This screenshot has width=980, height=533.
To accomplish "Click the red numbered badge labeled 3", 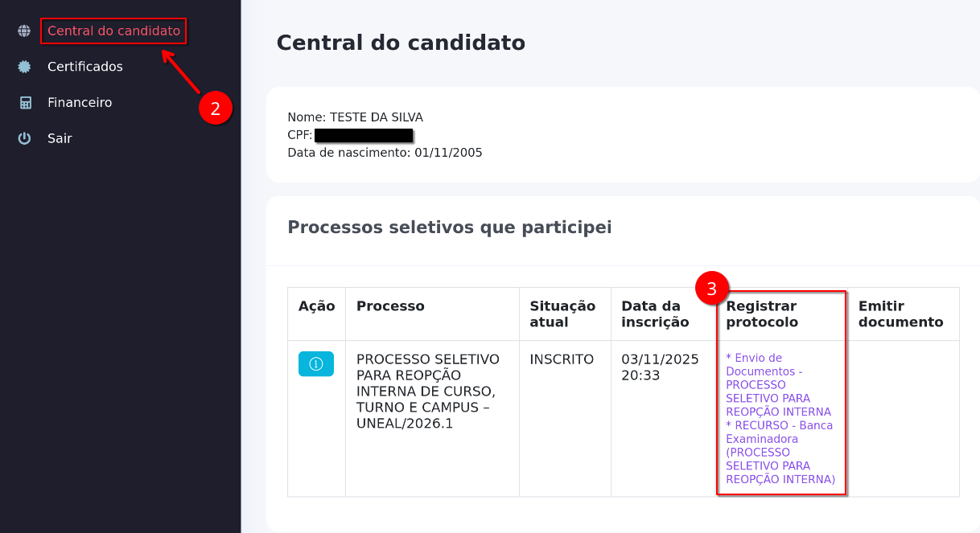I will (712, 287).
